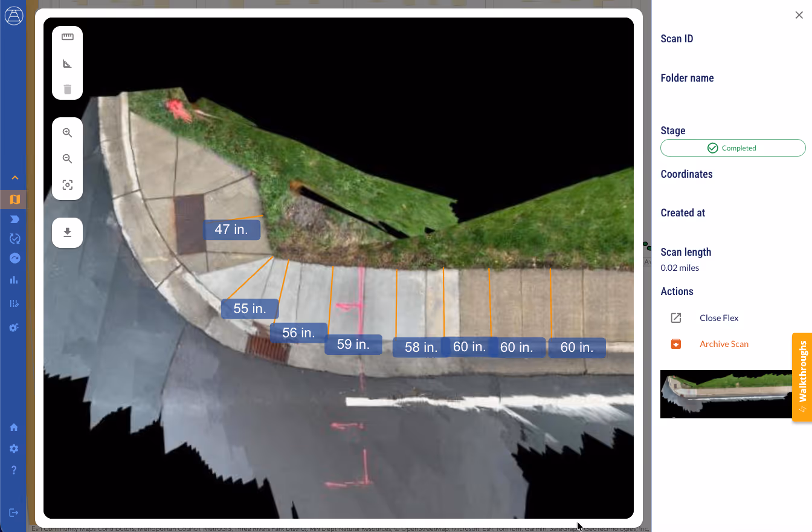Select the 47 in. measurement label
This screenshot has height=532, width=812.
pyautogui.click(x=231, y=230)
